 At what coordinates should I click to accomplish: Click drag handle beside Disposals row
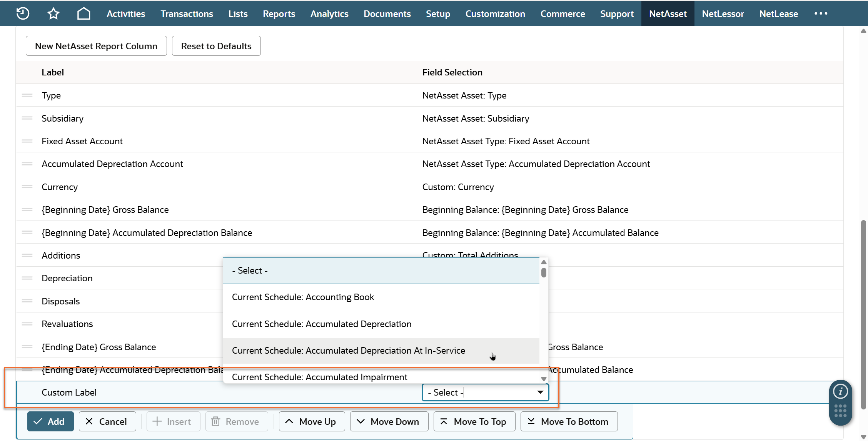(x=27, y=301)
